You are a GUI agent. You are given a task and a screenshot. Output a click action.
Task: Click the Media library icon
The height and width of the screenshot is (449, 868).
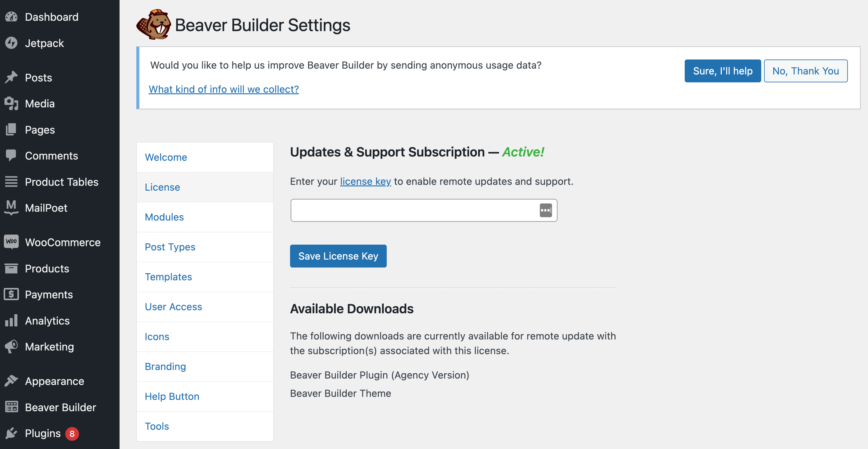click(x=12, y=103)
